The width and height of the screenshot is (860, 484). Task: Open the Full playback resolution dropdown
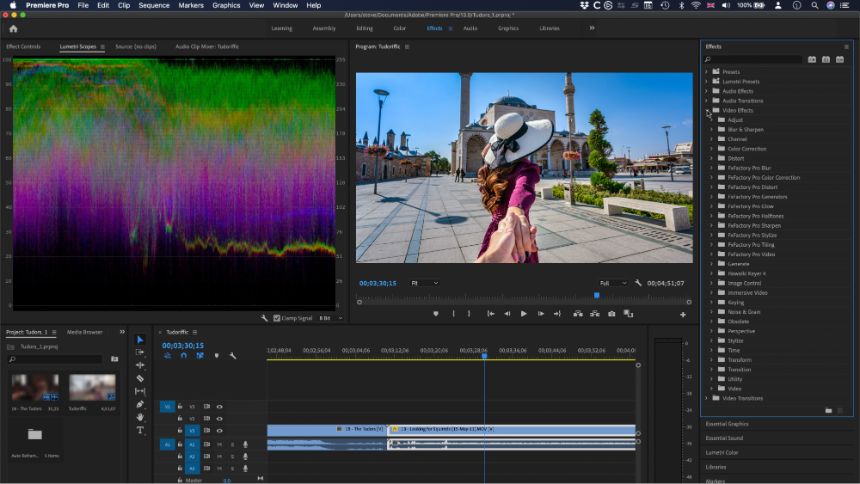pos(612,283)
